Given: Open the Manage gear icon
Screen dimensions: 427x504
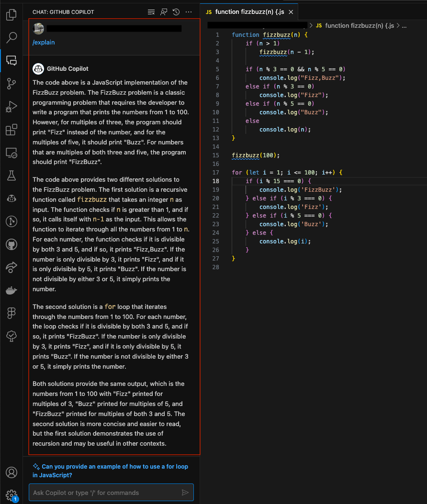Looking at the screenshot, I should tap(11, 495).
